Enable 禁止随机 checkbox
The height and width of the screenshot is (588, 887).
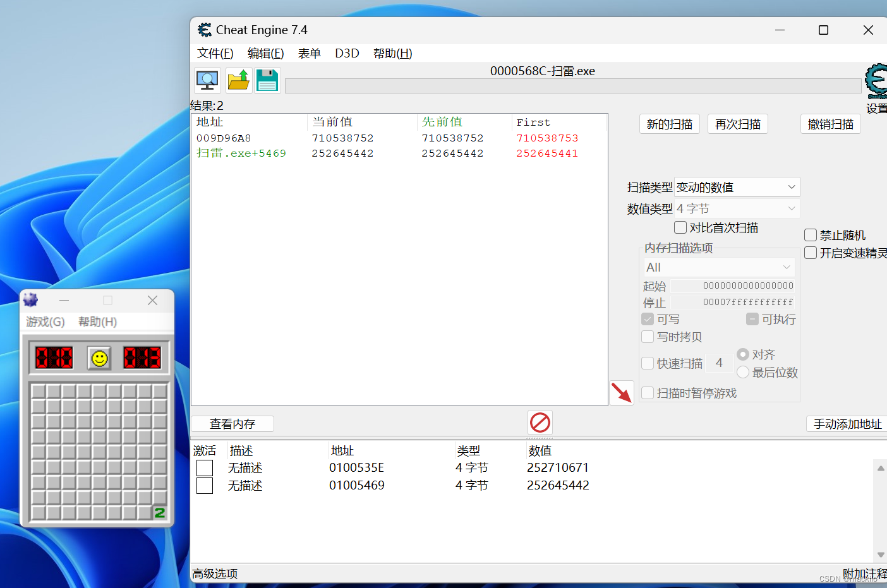pyautogui.click(x=811, y=235)
